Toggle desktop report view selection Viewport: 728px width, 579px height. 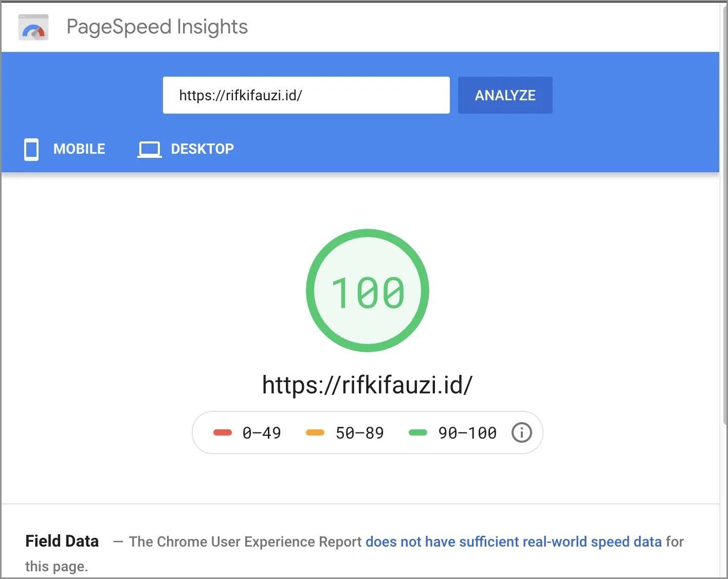[x=186, y=149]
